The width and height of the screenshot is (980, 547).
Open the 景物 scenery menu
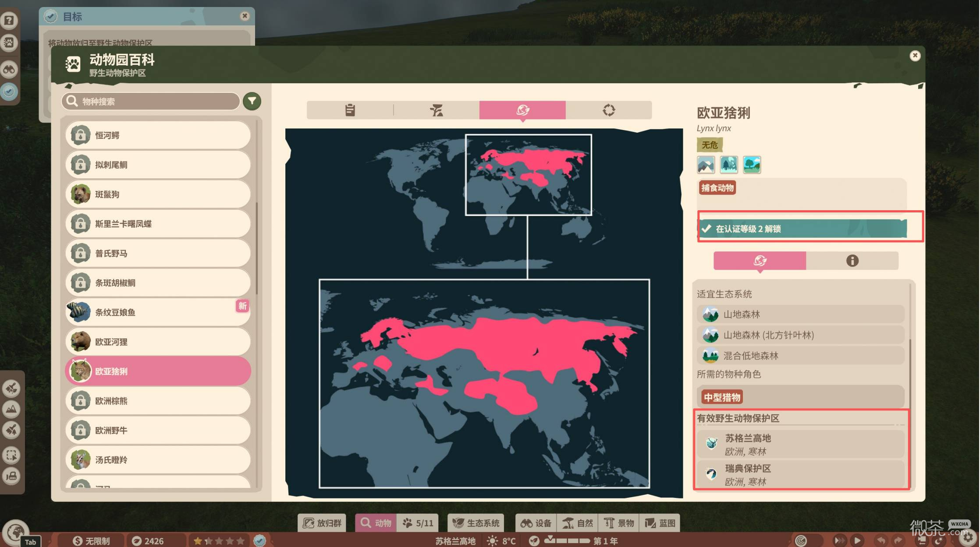[619, 523]
